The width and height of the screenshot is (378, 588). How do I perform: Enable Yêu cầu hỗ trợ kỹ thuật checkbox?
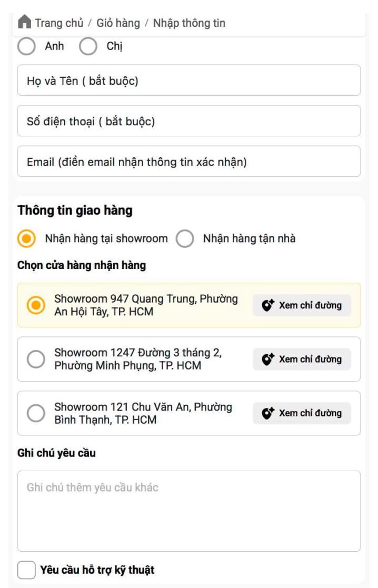point(26,570)
